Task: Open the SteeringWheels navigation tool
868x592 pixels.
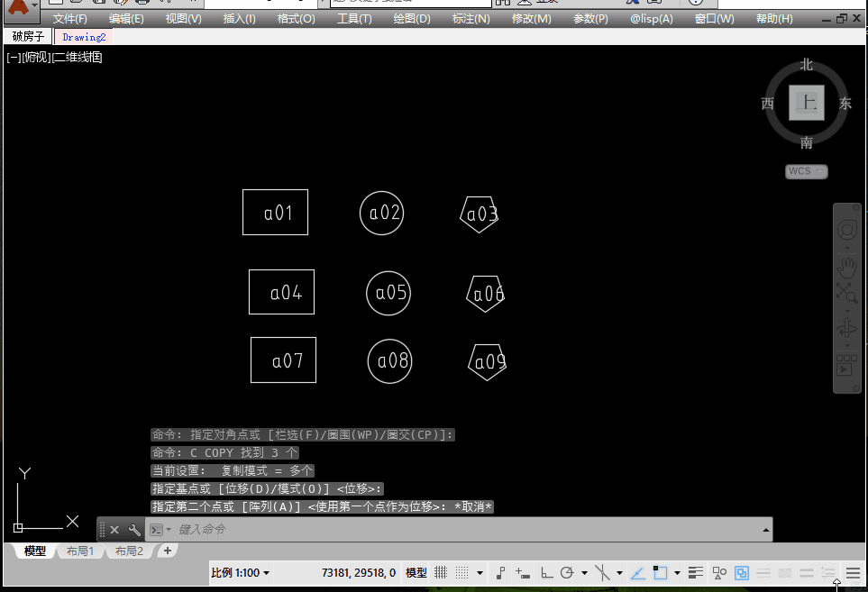Action: 847,230
